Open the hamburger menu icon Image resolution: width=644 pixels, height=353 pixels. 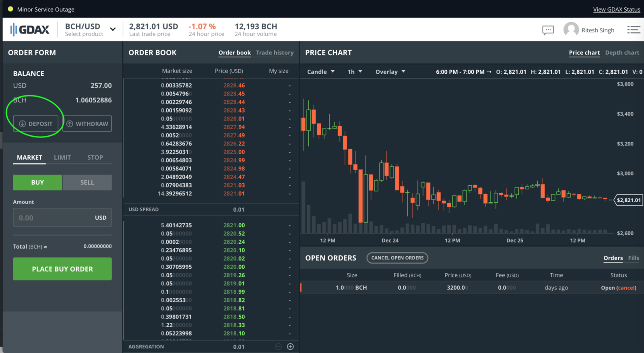(x=634, y=30)
